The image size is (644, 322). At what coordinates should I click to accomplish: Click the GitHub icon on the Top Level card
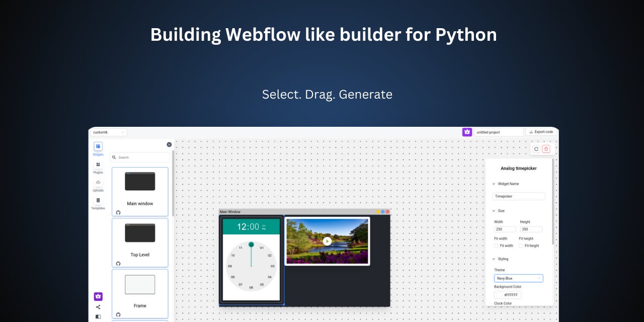coord(118,264)
